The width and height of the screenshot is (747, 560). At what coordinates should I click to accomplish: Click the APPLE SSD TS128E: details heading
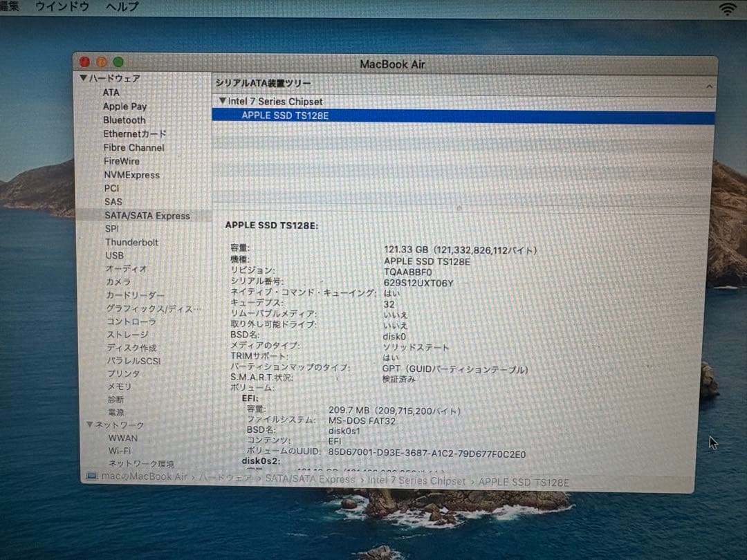point(272,225)
